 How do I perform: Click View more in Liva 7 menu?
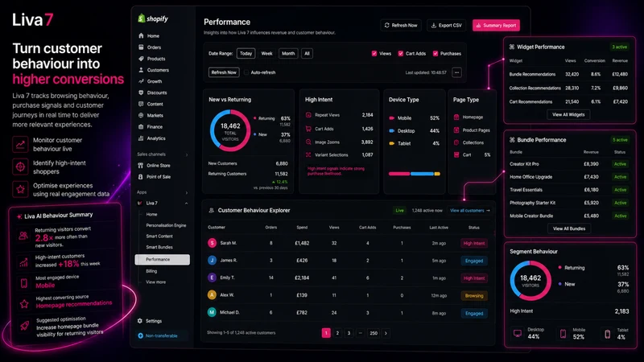click(155, 282)
